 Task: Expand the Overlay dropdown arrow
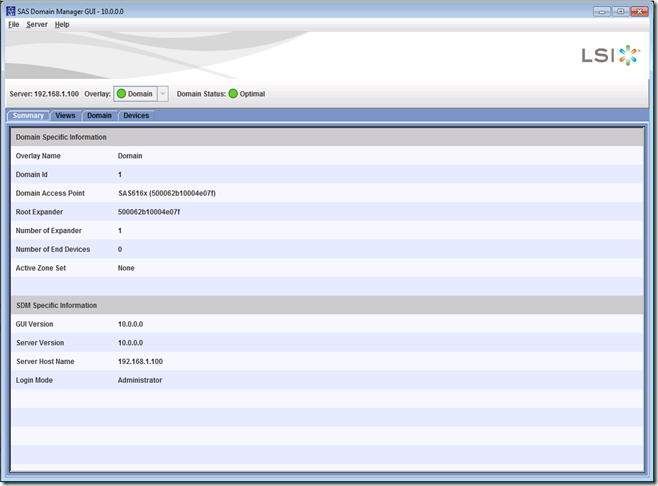pos(163,94)
